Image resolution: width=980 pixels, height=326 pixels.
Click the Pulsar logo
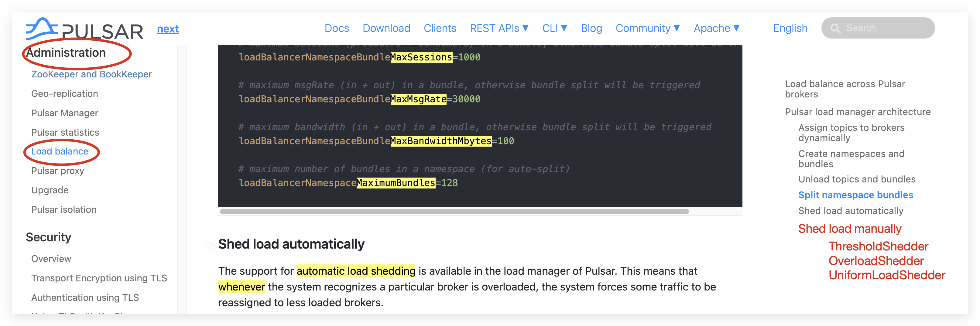point(84,29)
